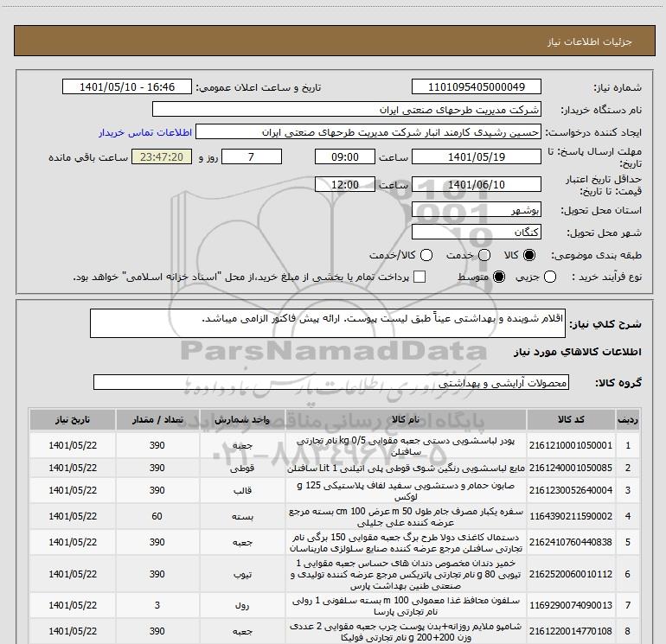Click the disposable tablecloth product name
Viewport: 666px width, 644px height.
click(406, 517)
